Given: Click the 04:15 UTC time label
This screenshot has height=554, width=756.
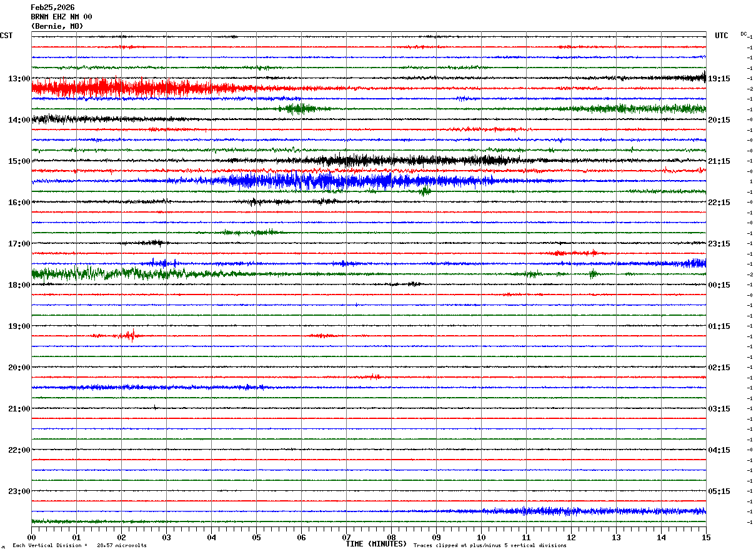Looking at the screenshot, I should 719,450.
